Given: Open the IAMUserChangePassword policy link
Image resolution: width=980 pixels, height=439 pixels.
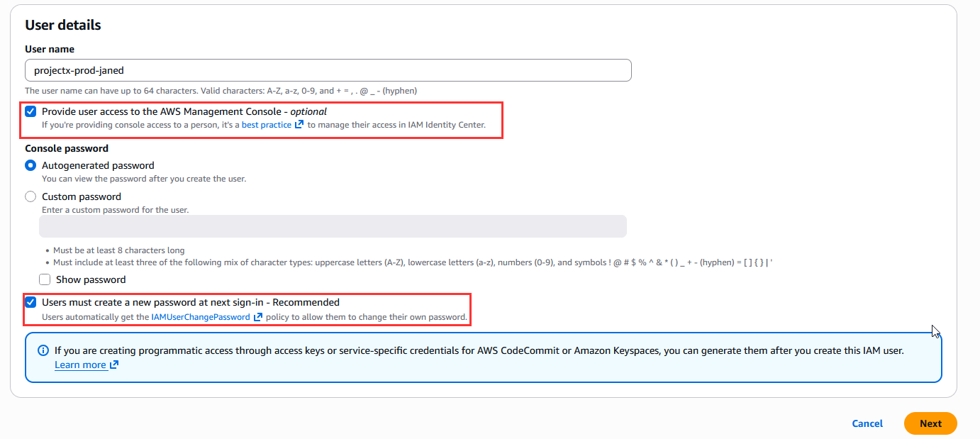Looking at the screenshot, I should [x=200, y=317].
